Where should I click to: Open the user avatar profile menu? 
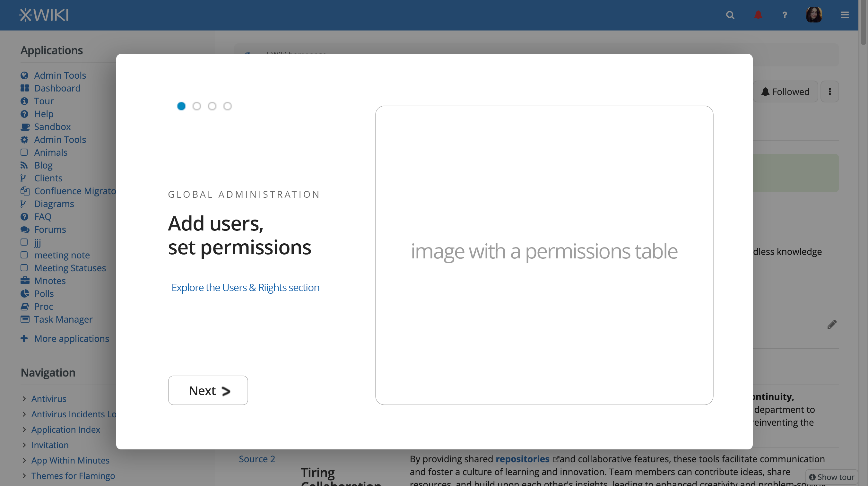click(x=814, y=15)
